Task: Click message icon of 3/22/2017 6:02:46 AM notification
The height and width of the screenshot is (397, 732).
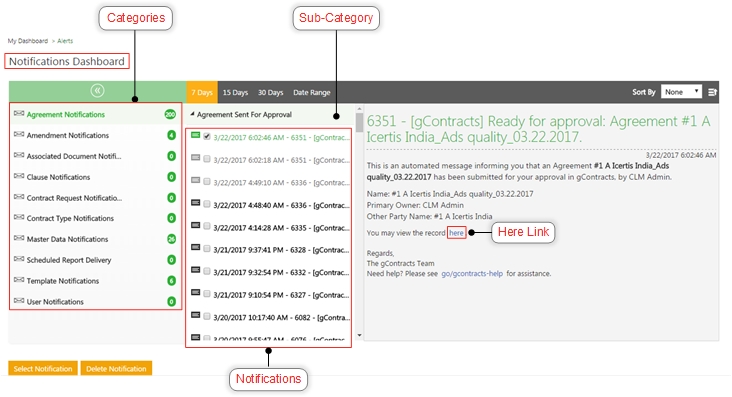Action: [196, 135]
